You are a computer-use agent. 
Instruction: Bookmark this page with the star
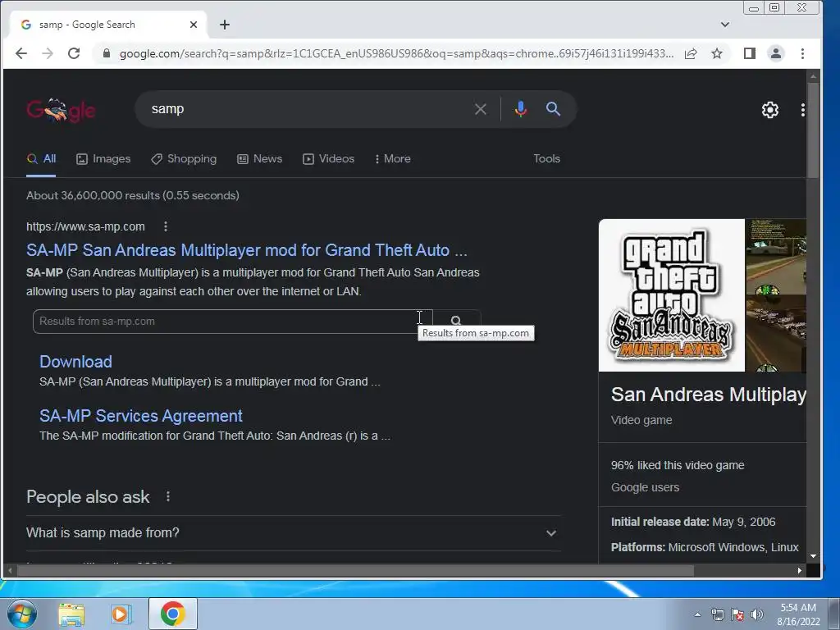717,53
